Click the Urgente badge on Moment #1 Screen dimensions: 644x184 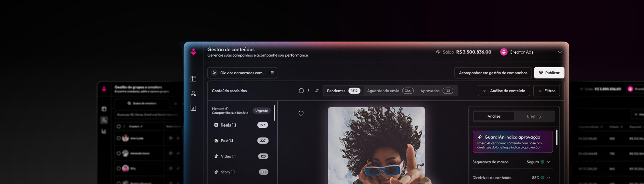coord(261,111)
